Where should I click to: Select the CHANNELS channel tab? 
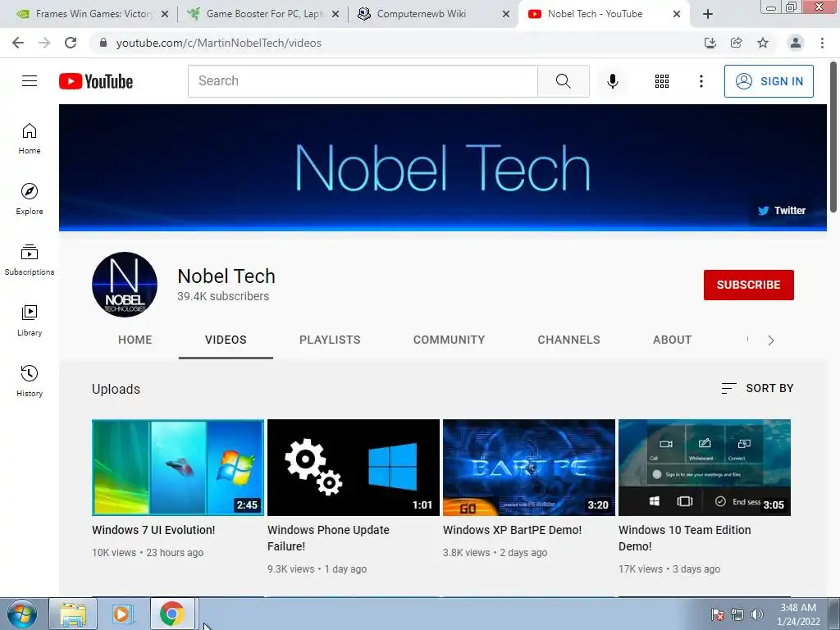pos(569,340)
